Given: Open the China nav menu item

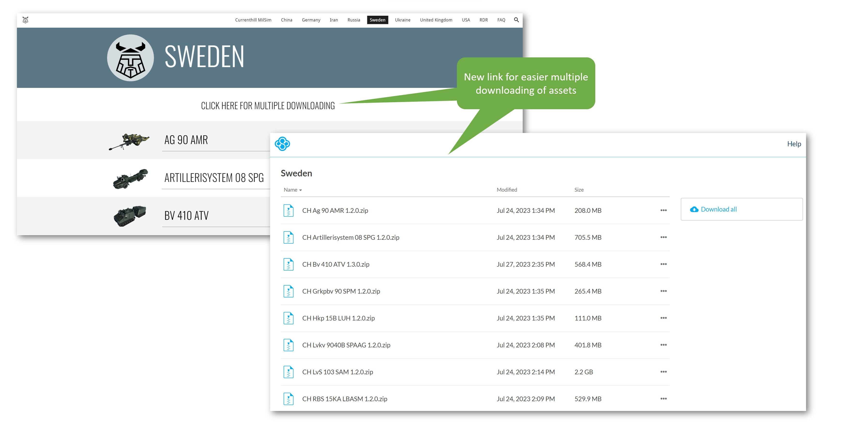Looking at the screenshot, I should point(287,20).
